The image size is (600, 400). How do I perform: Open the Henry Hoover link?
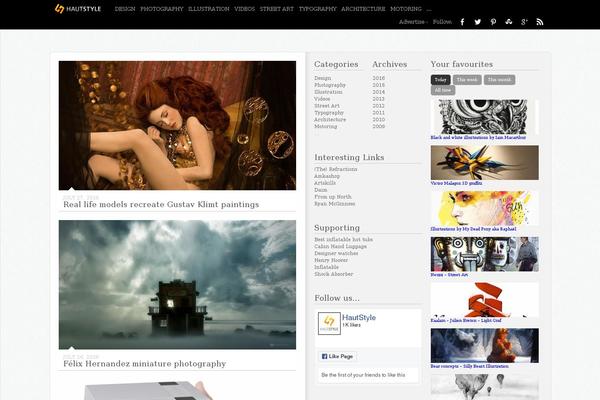point(331,260)
